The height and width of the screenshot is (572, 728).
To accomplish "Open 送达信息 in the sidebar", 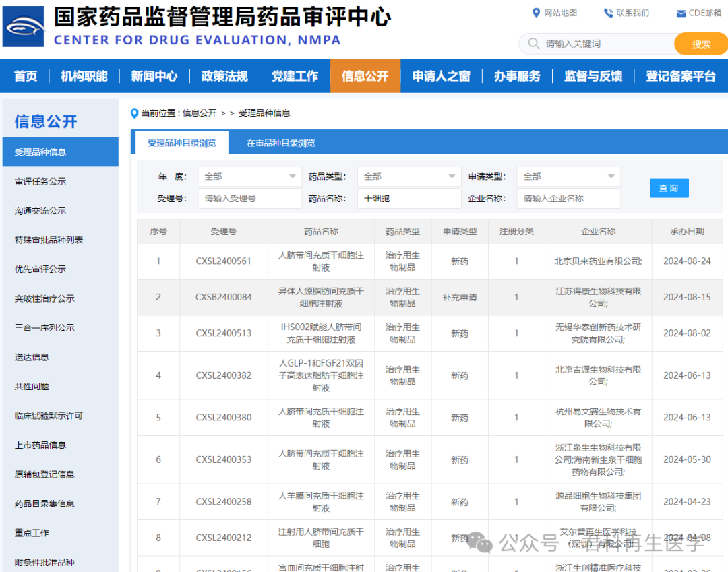I will point(32,357).
